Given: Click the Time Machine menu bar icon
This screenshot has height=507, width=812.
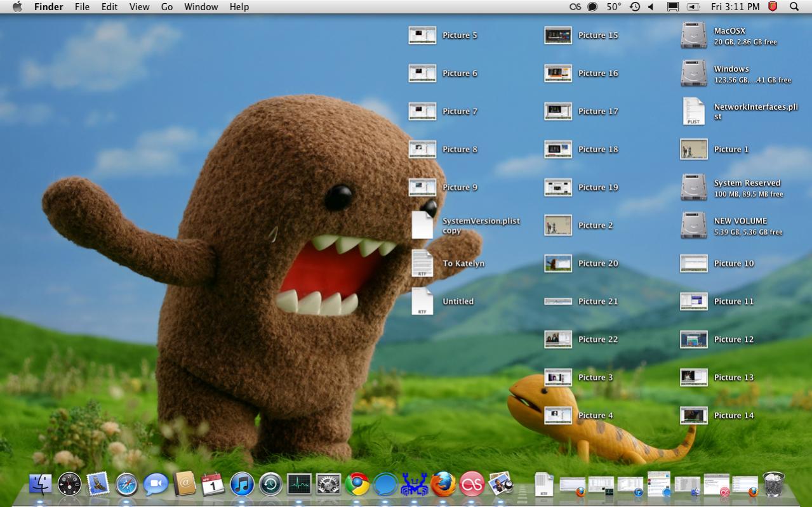Looking at the screenshot, I should coord(634,7).
